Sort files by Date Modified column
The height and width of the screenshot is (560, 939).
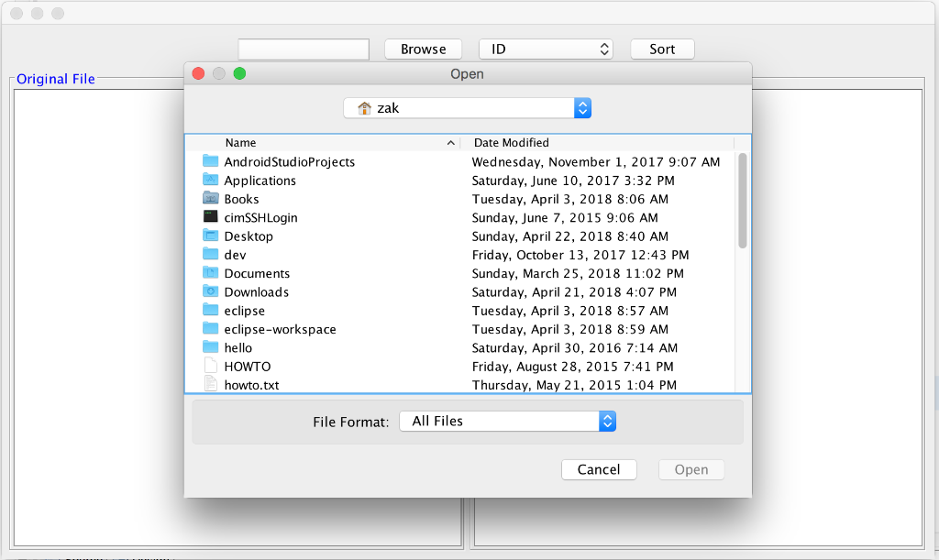(x=512, y=142)
